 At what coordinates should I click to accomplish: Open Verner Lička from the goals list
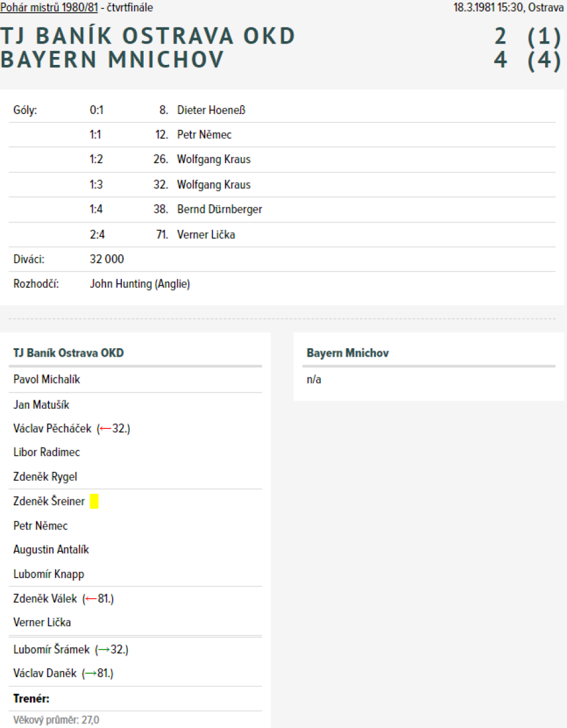206,234
